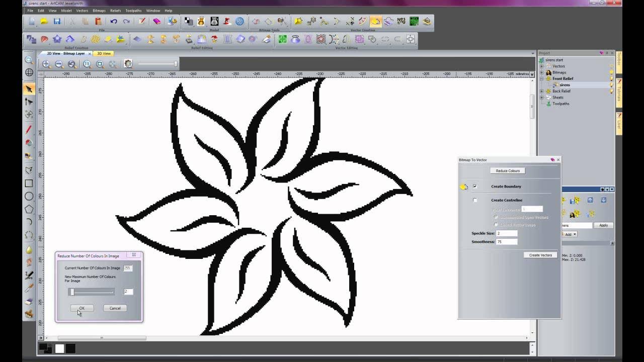Expand the Sheets tree node
Image resolution: width=644 pixels, height=362 pixels.
click(x=542, y=98)
